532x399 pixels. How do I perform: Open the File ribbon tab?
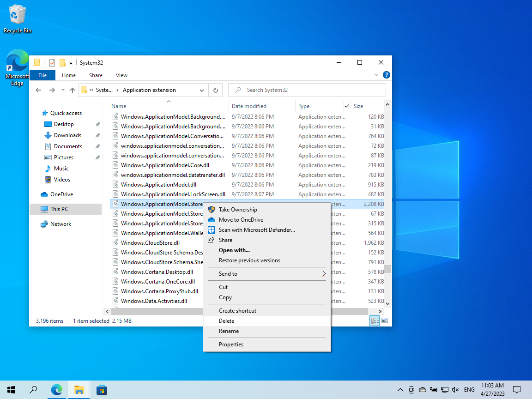(x=42, y=75)
